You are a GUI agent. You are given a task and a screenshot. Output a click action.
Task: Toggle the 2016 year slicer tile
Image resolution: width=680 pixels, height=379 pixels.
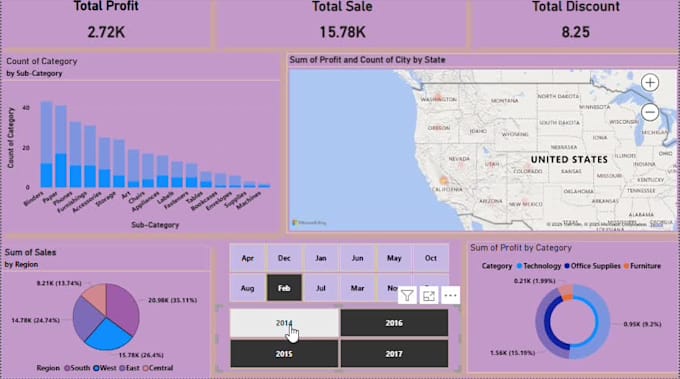tap(394, 323)
